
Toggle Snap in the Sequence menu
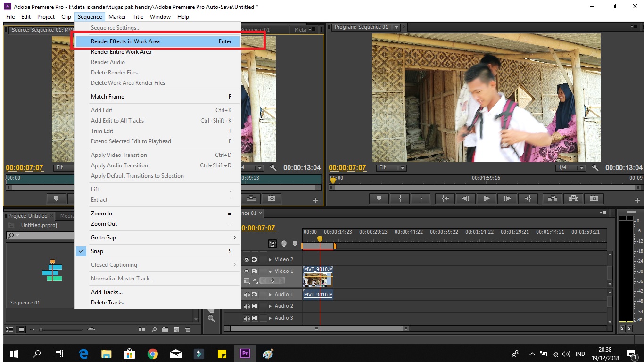pos(157,251)
